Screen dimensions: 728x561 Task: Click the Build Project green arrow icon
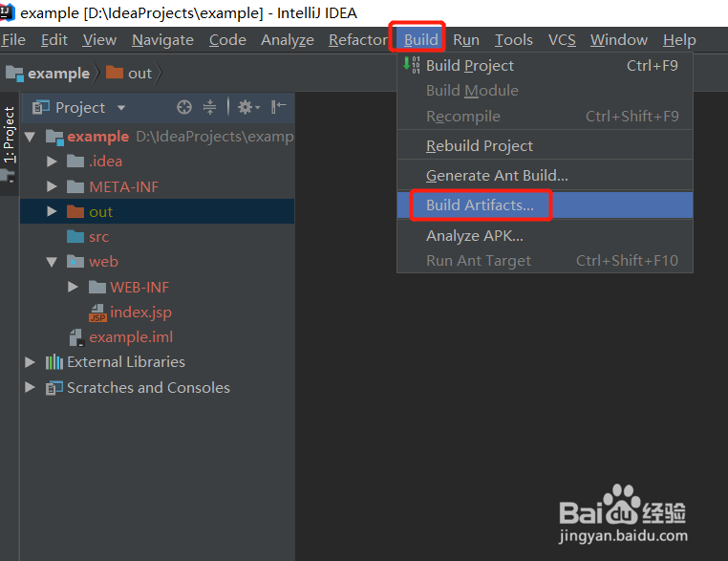tap(412, 65)
